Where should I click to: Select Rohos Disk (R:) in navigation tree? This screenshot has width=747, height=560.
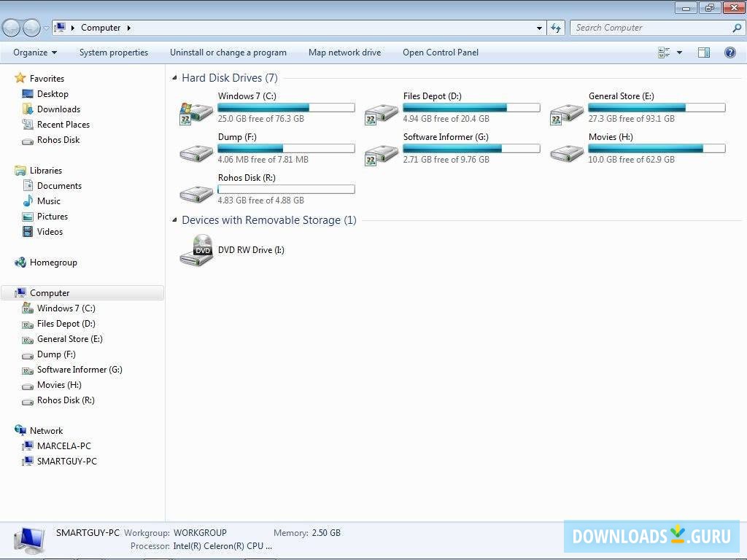point(65,400)
